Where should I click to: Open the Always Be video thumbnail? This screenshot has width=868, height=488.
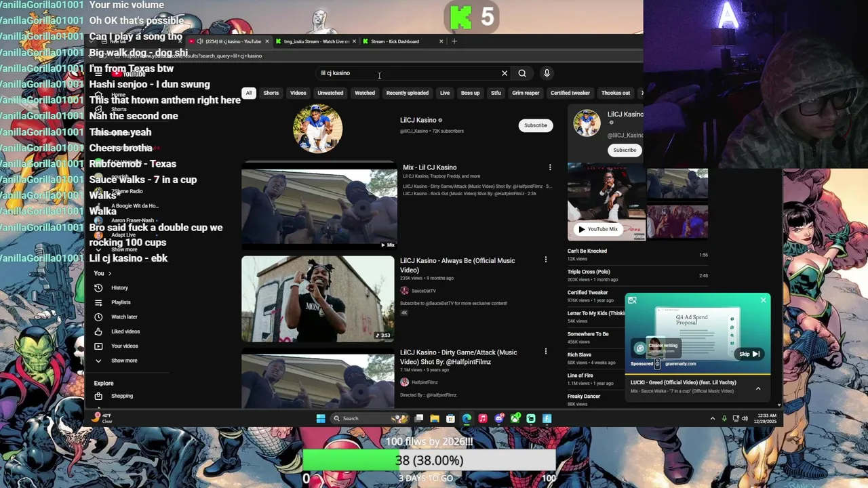pos(318,298)
